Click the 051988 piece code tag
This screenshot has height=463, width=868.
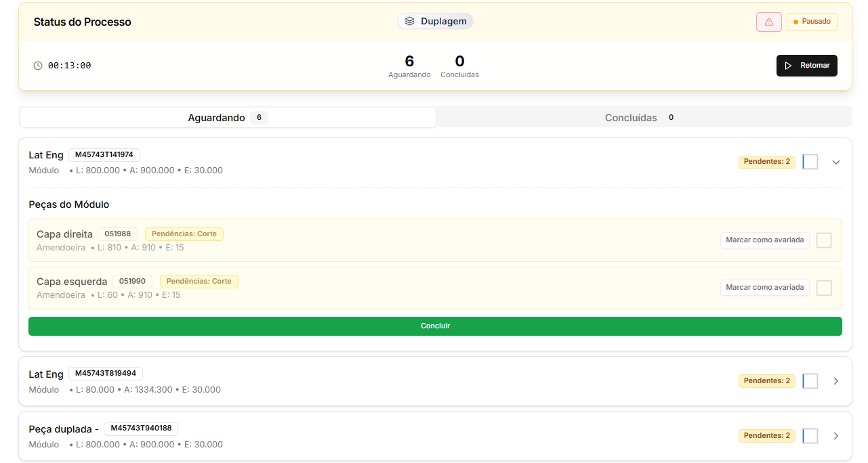click(x=118, y=234)
